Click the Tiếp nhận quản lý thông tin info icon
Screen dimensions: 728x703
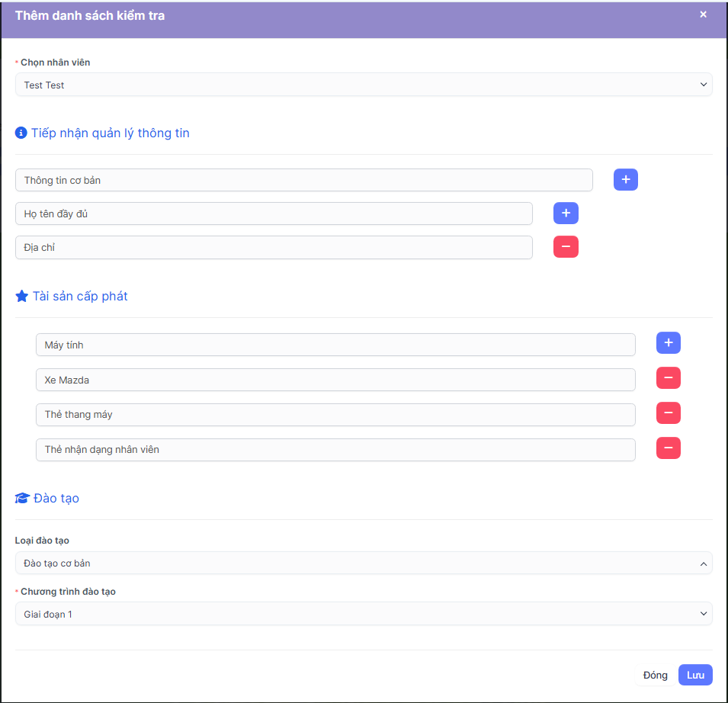(21, 133)
